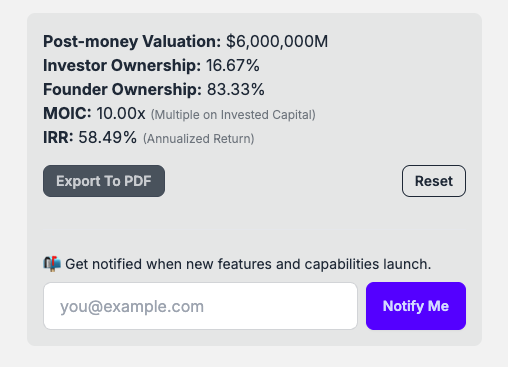Focus the you@example.com email field
Screen dimensions: 508x367
pyautogui.click(x=200, y=306)
